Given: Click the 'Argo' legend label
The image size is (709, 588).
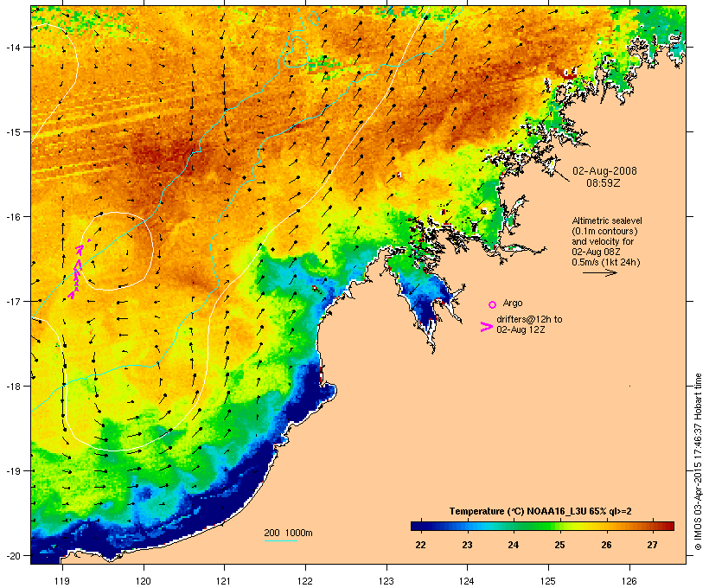Looking at the screenshot, I should (x=513, y=303).
